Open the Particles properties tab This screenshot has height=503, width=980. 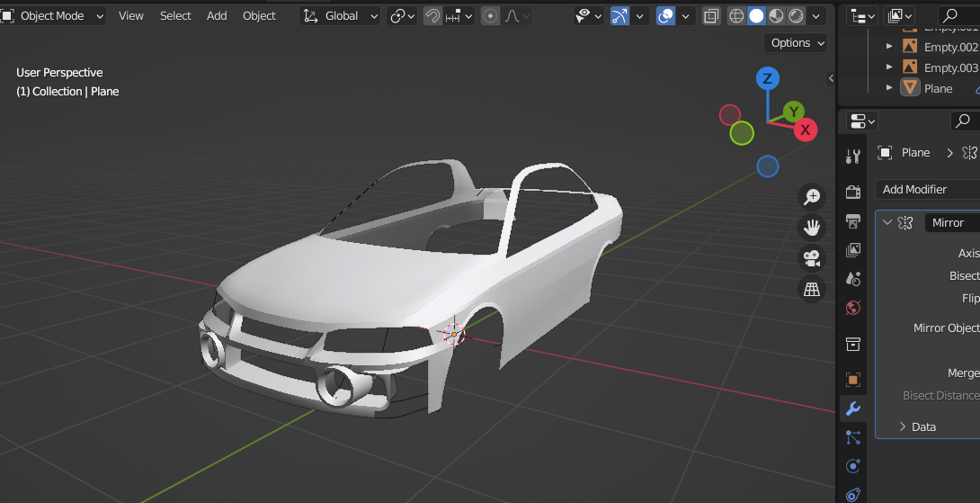click(853, 437)
